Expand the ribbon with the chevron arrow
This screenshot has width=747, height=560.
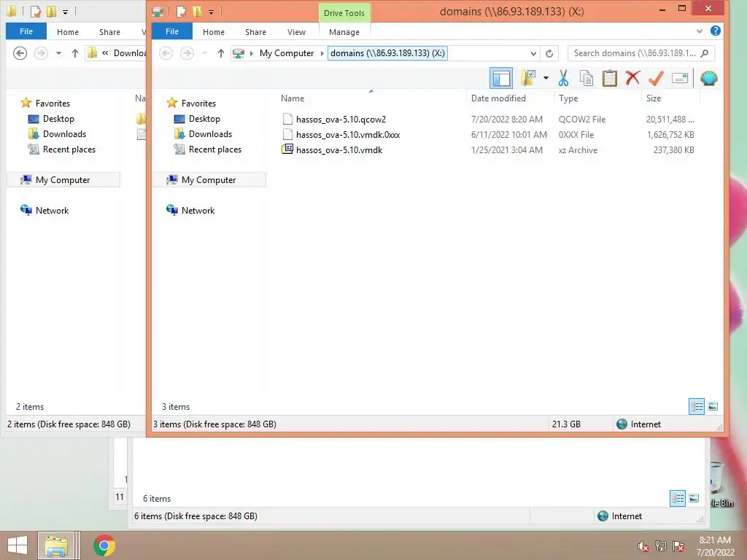click(x=700, y=31)
